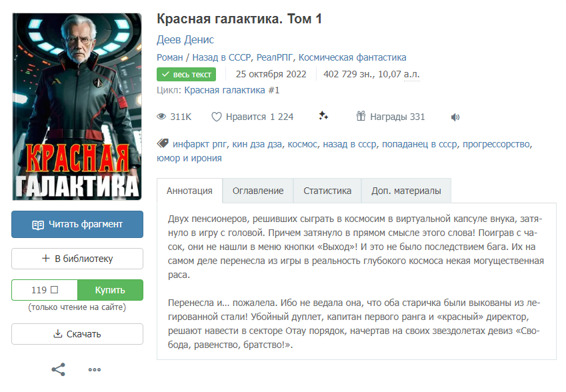
Task: Open author link Деев Денис
Action: (x=185, y=40)
